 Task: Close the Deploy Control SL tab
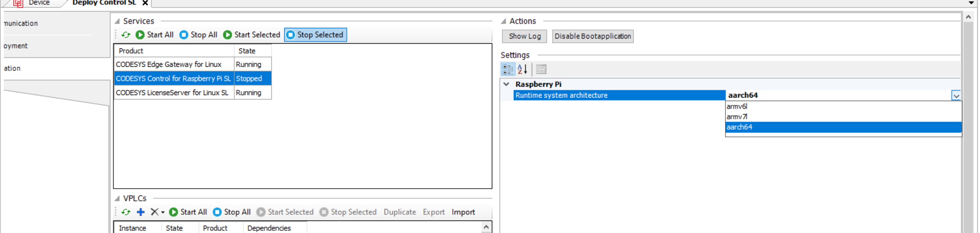coord(145,3)
